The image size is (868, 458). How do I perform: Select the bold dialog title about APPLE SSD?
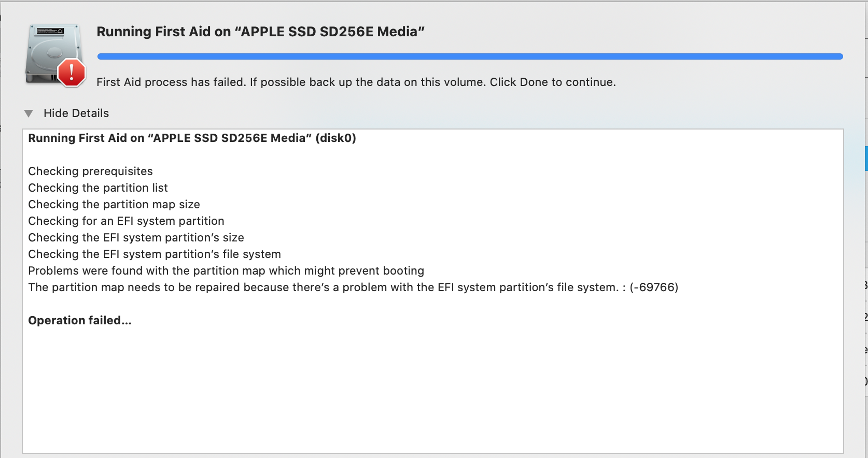pyautogui.click(x=261, y=32)
